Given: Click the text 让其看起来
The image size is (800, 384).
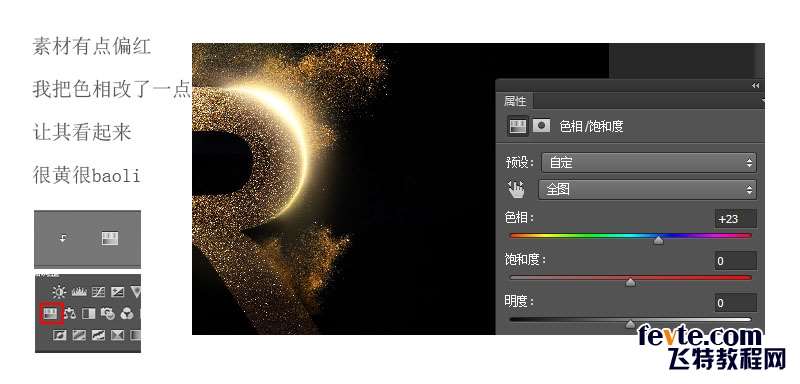Looking at the screenshot, I should 82,133.
